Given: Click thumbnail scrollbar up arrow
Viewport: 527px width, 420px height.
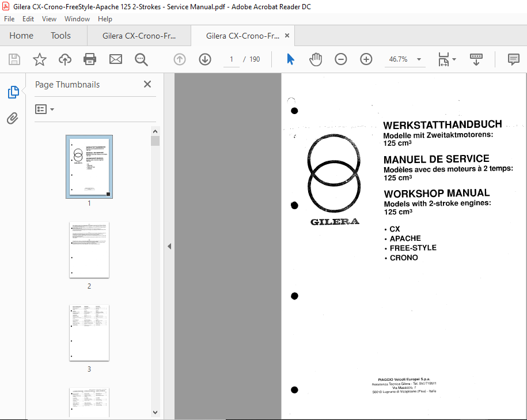Looking at the screenshot, I should pos(155,131).
